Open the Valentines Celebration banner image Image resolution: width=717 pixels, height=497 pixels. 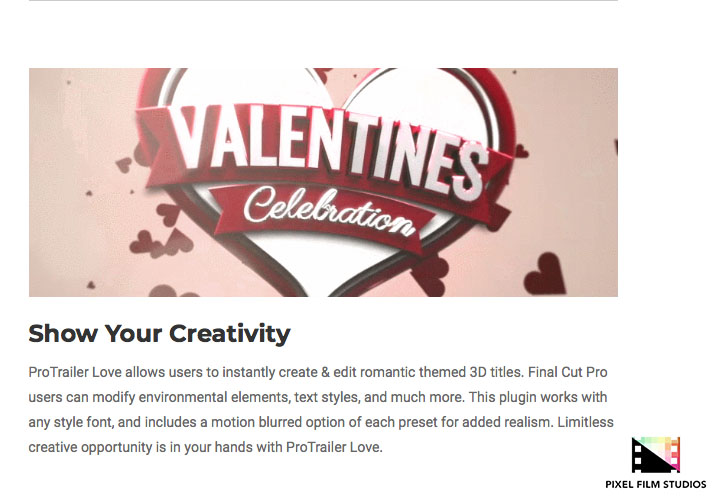click(x=323, y=182)
